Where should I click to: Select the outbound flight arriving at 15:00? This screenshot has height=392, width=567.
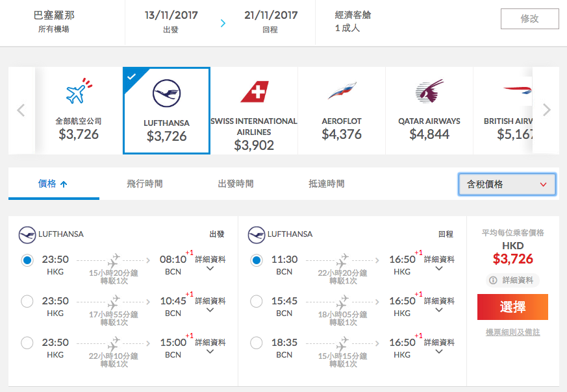click(x=27, y=343)
